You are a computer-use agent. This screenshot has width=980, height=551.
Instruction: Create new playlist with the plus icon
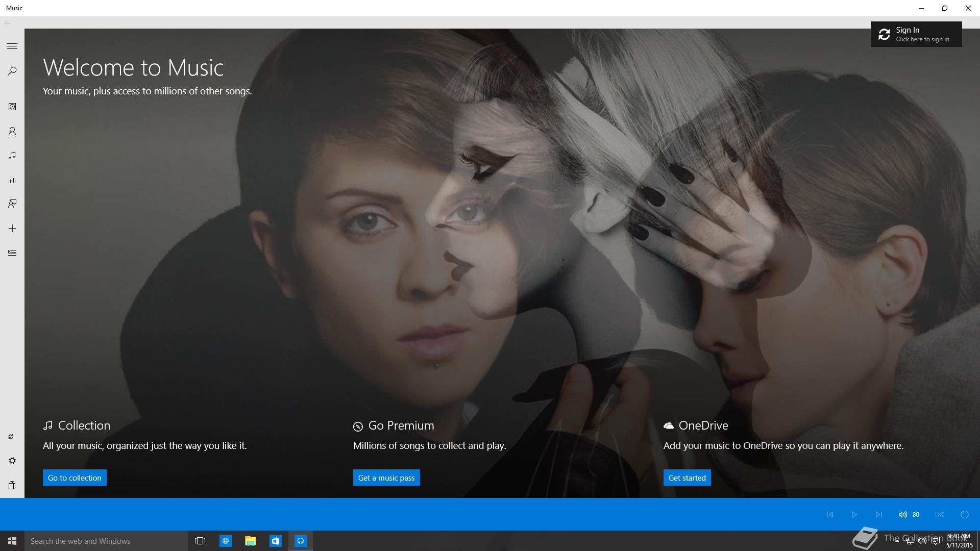12,229
